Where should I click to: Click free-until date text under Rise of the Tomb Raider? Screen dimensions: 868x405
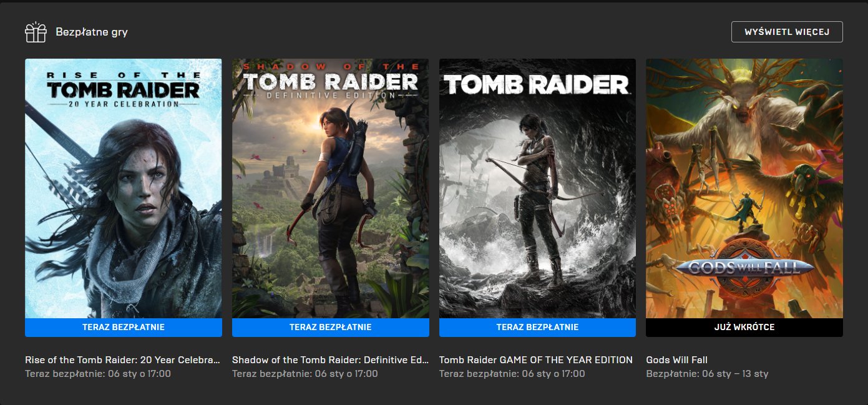point(98,374)
